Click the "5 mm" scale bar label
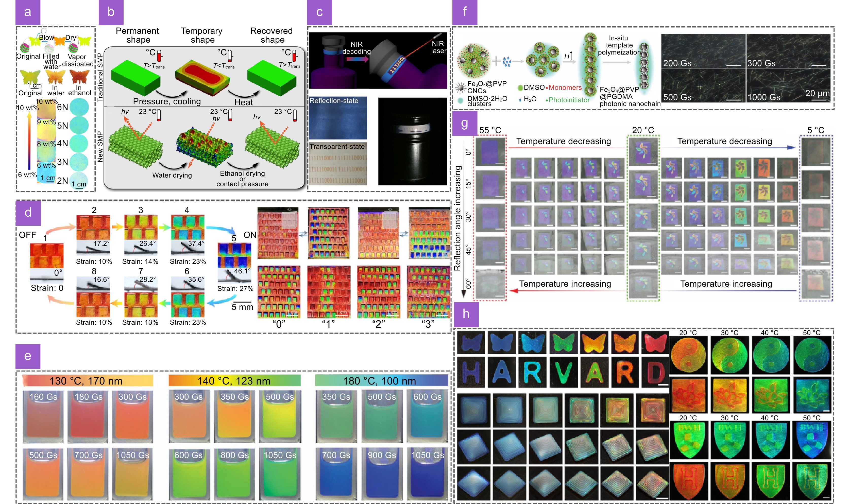Image resolution: width=849 pixels, height=504 pixels. (242, 307)
